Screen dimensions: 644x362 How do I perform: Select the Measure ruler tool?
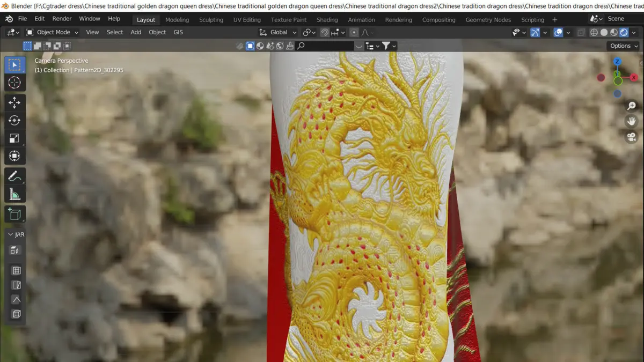click(x=14, y=194)
